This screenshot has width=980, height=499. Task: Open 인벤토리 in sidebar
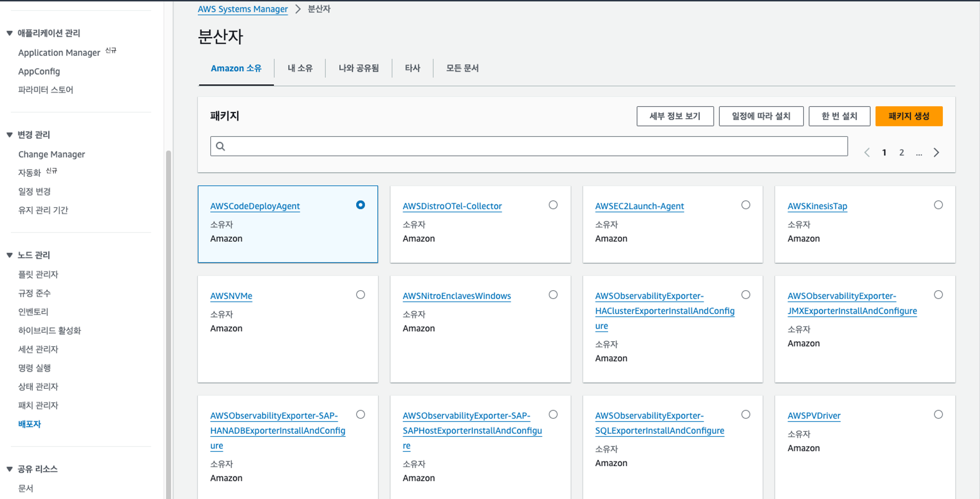pyautogui.click(x=33, y=311)
